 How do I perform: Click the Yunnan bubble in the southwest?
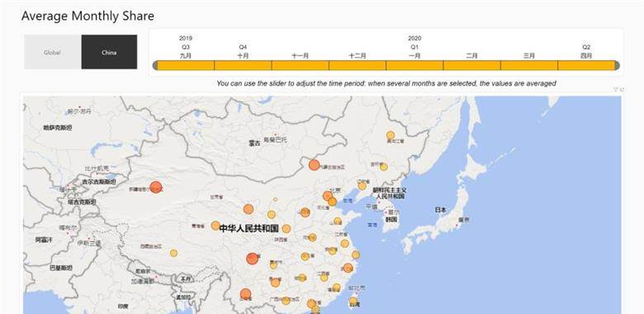coord(245,294)
